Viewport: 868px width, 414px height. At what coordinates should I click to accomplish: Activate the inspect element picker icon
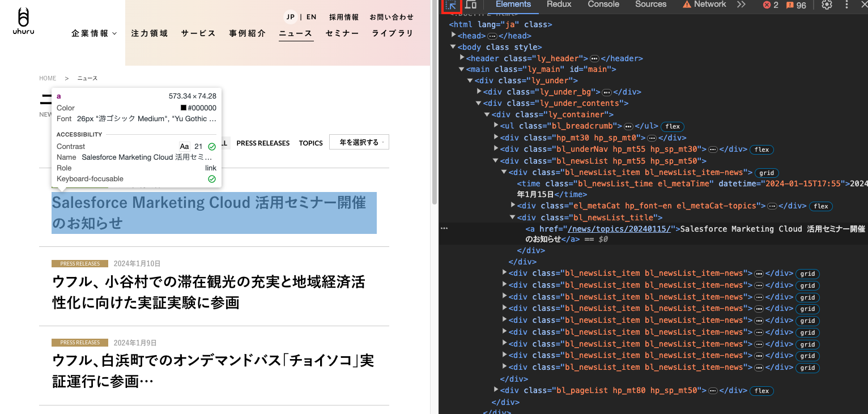(452, 5)
